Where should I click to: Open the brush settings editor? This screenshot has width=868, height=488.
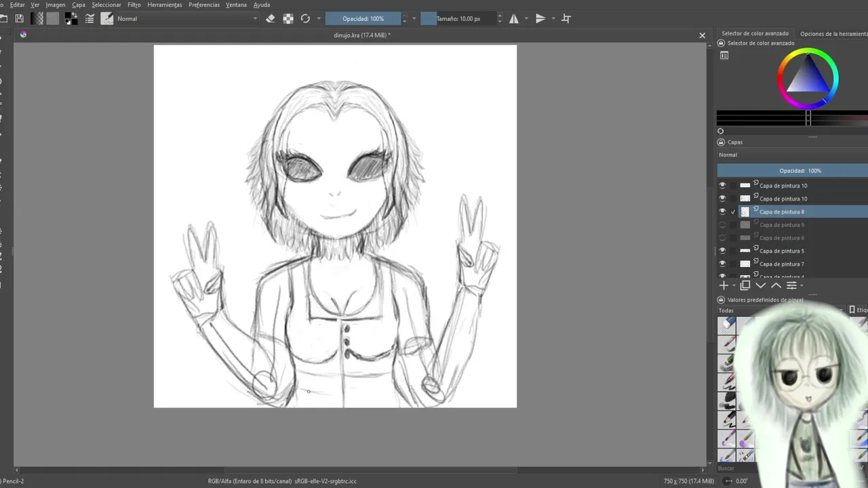pyautogui.click(x=90, y=19)
